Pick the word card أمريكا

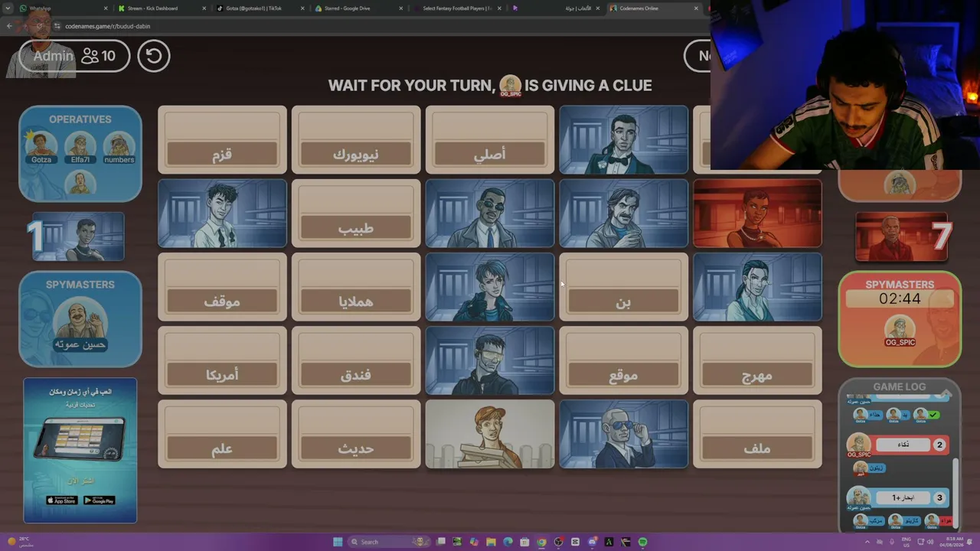222,360
